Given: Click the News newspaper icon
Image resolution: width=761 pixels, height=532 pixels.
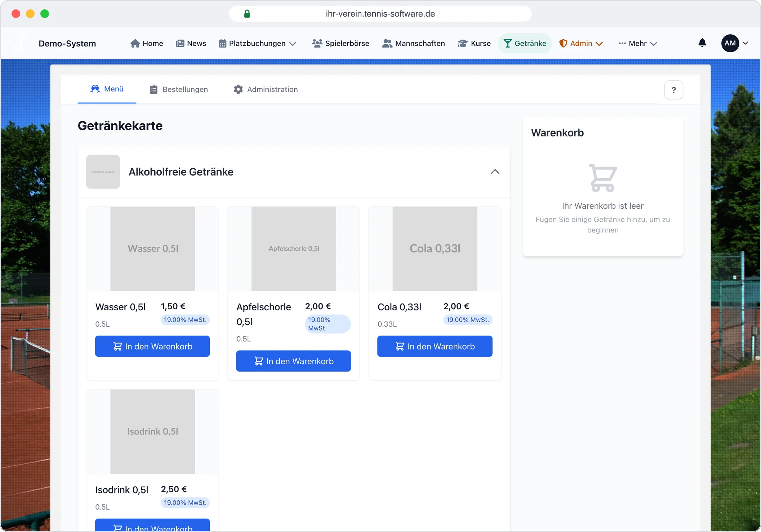Looking at the screenshot, I should coord(180,44).
